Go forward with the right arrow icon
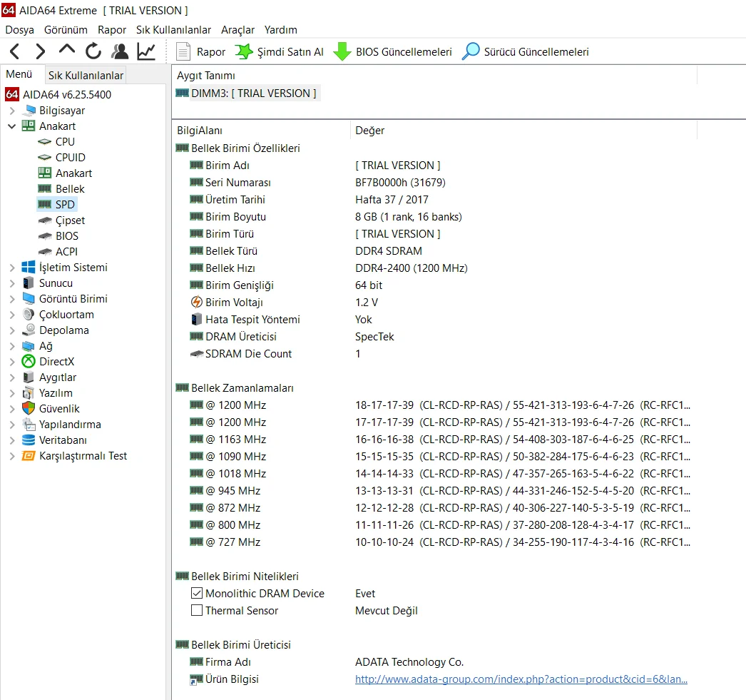Viewport: 746px width, 700px height. coord(41,51)
